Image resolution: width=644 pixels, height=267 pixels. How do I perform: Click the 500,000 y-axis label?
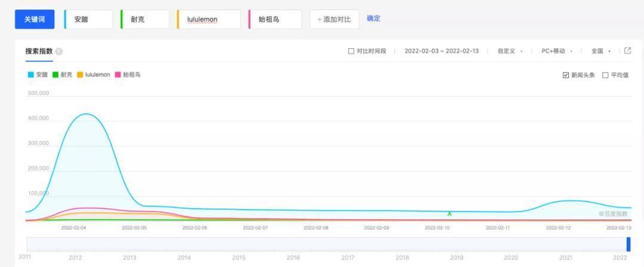[x=38, y=93]
